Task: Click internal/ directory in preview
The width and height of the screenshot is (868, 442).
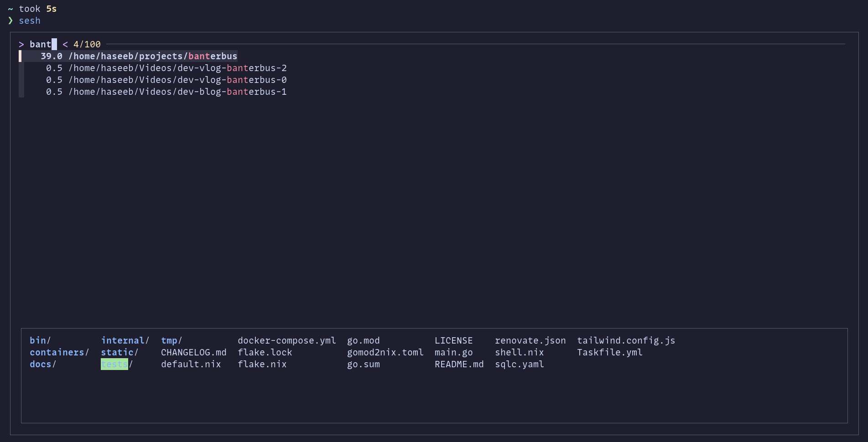Action: pyautogui.click(x=125, y=340)
